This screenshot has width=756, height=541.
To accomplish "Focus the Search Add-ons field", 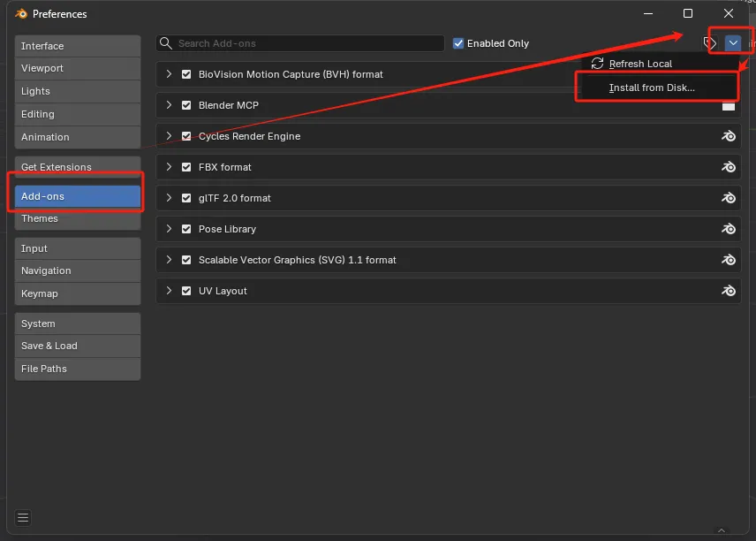I will pyautogui.click(x=300, y=43).
